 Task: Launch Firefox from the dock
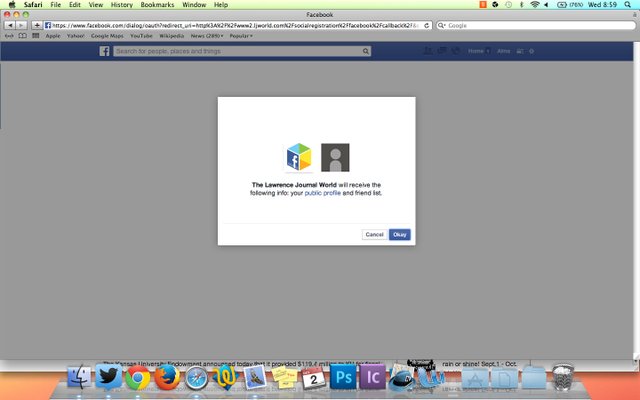167,377
